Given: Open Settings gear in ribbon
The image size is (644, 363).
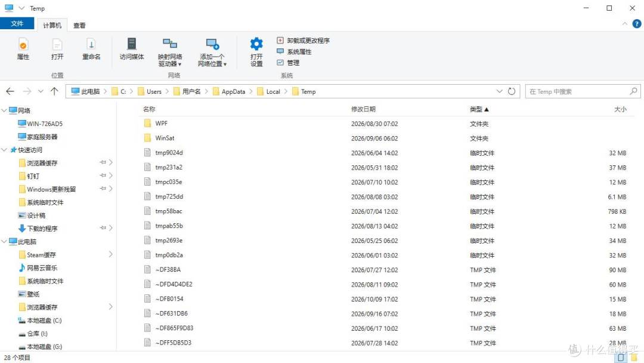Looking at the screenshot, I should click(256, 52).
